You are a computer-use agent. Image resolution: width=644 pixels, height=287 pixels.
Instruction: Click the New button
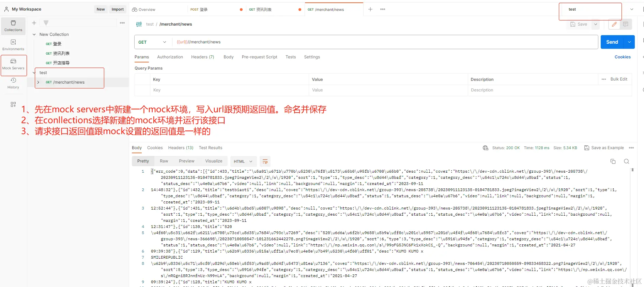[x=101, y=9]
